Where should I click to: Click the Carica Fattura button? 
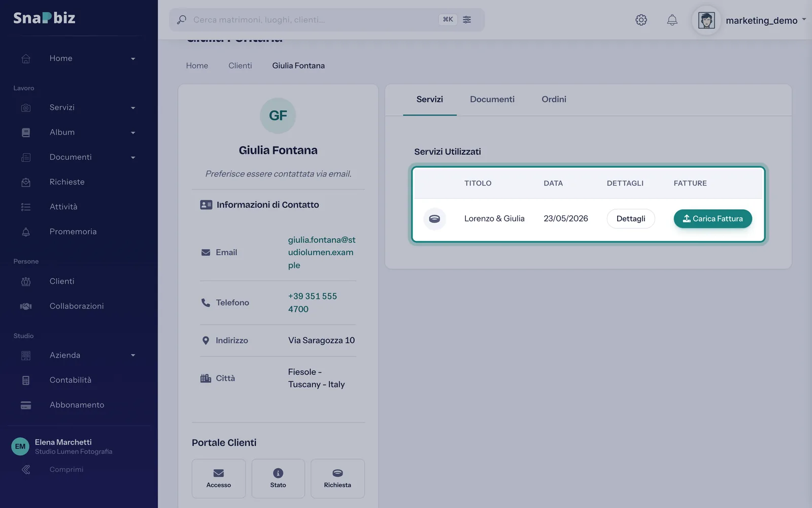(x=713, y=218)
